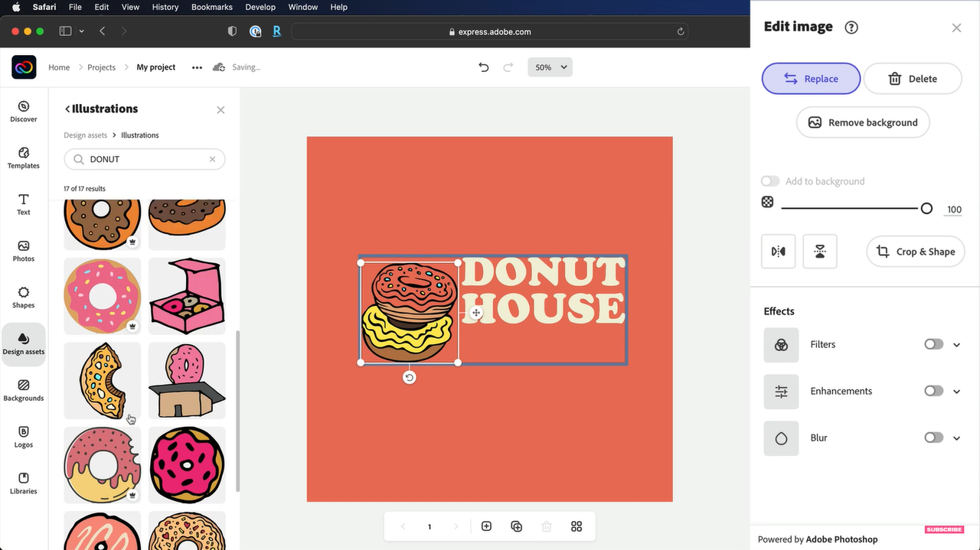The height and width of the screenshot is (550, 980).
Task: Open Libraries in the sidebar
Action: click(x=24, y=483)
